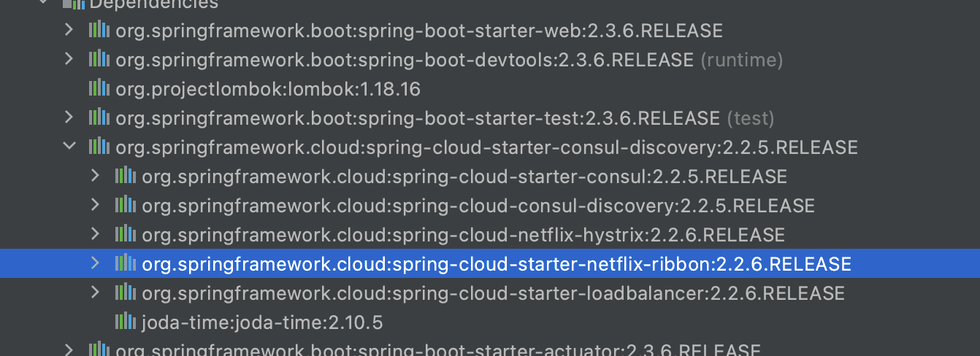Expand the spring-cloud-starter-netflix-ribbon node
Screen dimensions: 980x356
pos(95,263)
